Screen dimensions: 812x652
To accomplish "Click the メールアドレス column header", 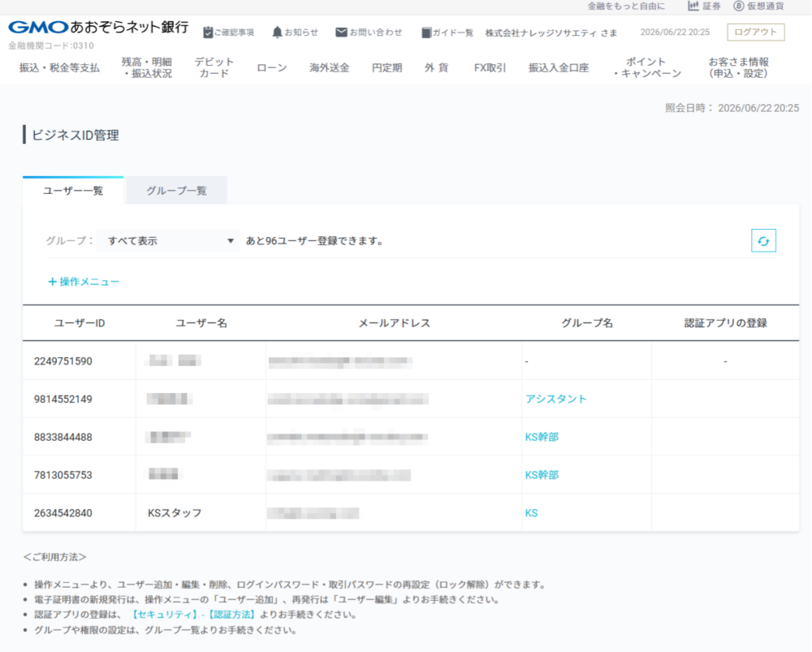I will pyautogui.click(x=394, y=323).
